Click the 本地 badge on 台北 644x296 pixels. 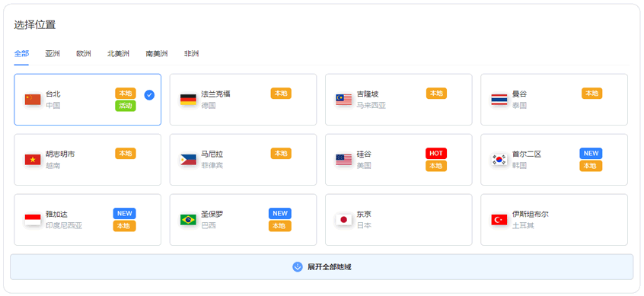(x=126, y=93)
